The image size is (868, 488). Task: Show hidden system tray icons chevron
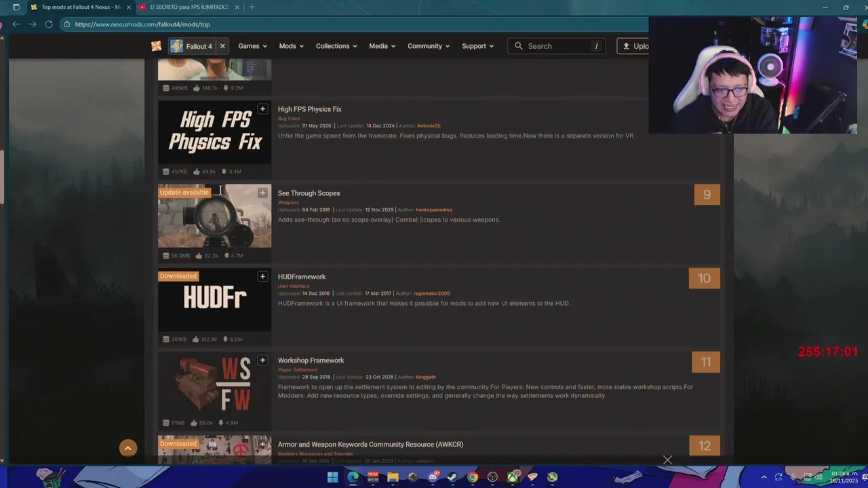(x=764, y=477)
